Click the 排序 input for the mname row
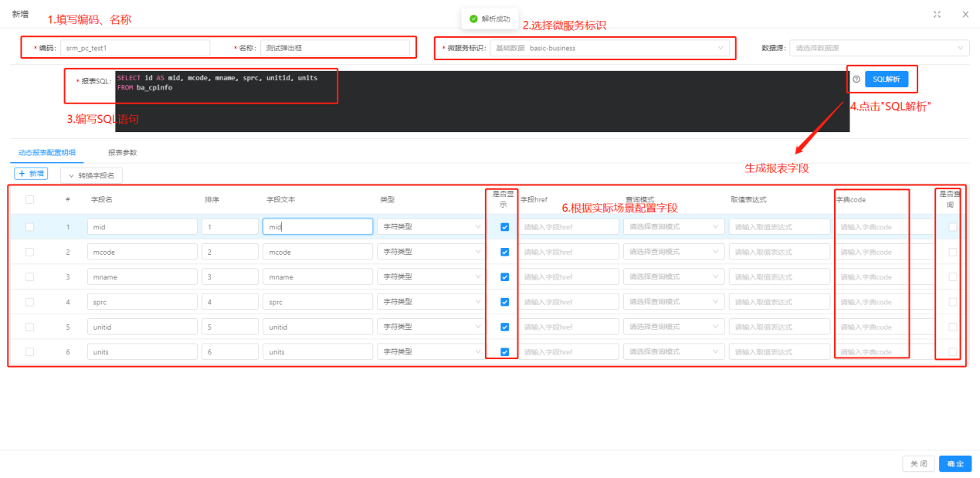Screen dimensions: 980x478 pos(230,276)
